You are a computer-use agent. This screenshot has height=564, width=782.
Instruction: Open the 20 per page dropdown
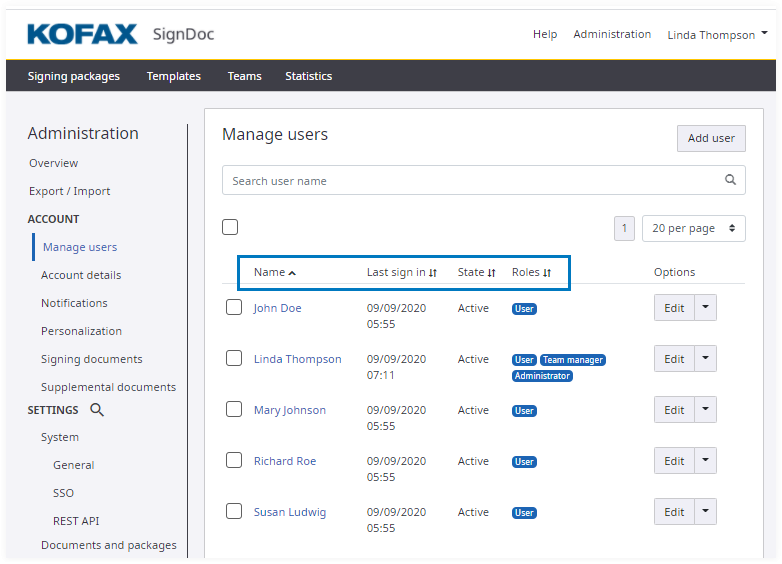coord(695,228)
